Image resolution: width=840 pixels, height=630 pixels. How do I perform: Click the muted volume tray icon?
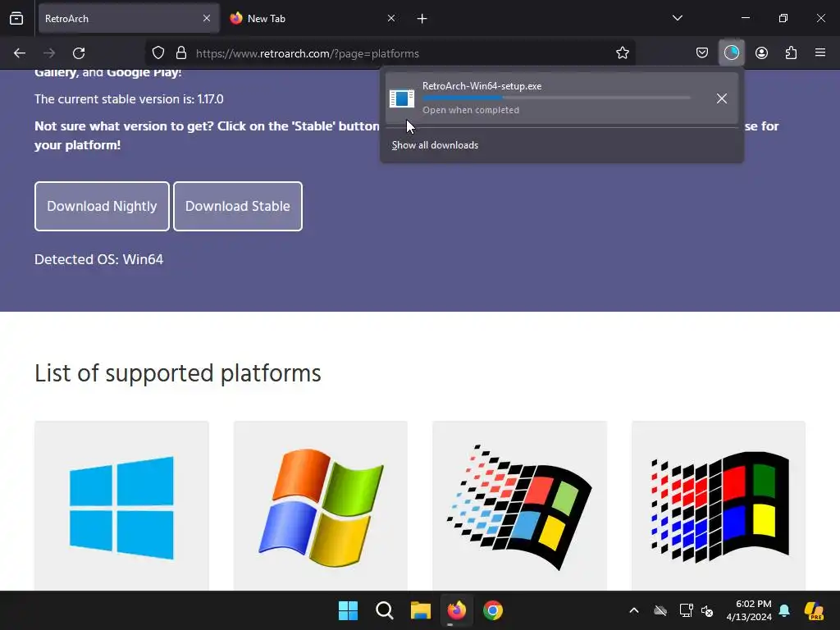(x=707, y=610)
